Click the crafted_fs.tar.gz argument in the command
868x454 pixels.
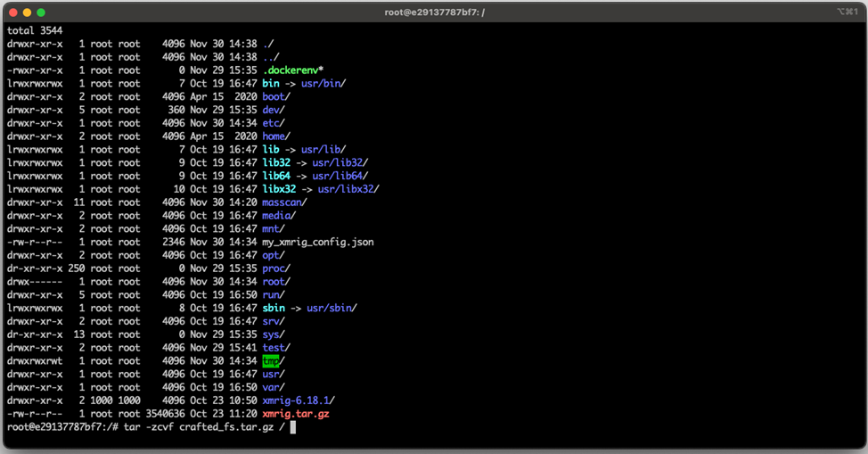(x=225, y=427)
